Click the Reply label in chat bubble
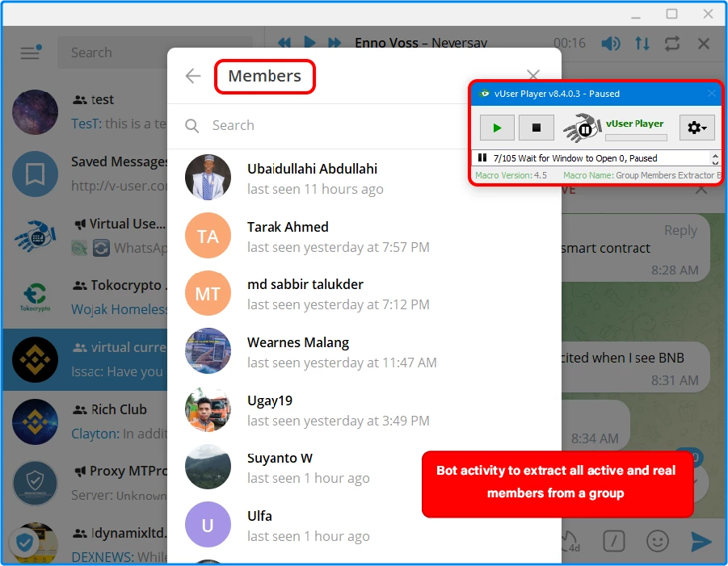 coord(680,231)
